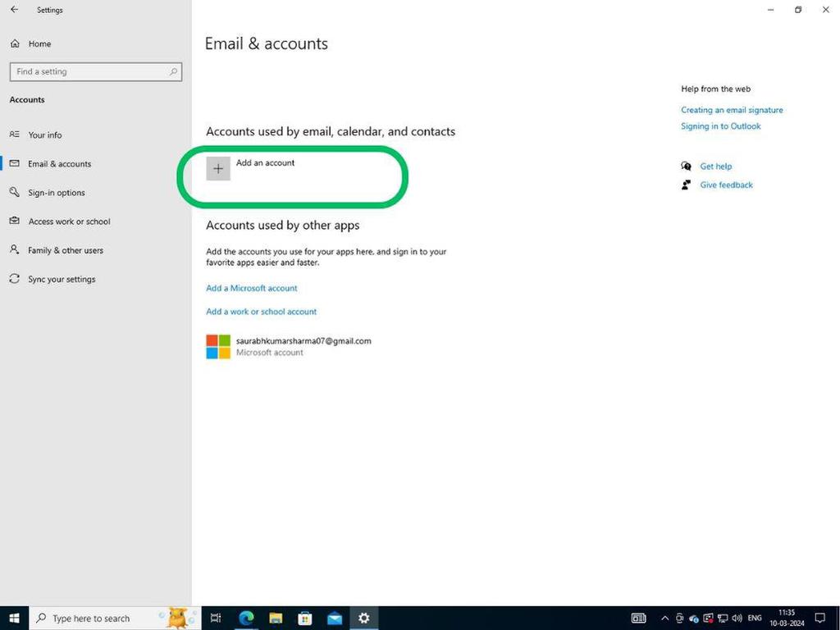Select the saurabhkumarsharma07@gmail.com account entry
Viewport: 840px width, 630px height.
point(289,347)
